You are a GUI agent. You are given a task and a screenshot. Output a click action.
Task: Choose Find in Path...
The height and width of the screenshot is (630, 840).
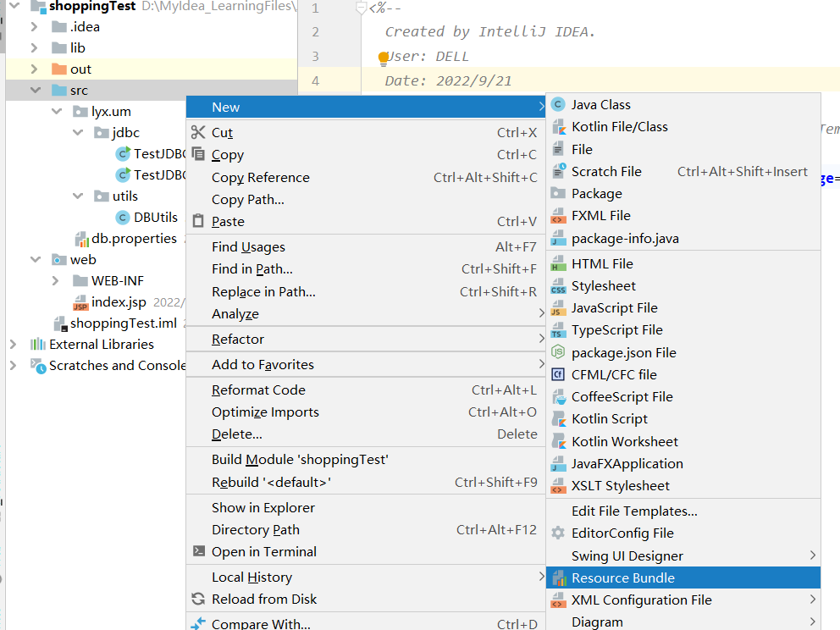pos(366,269)
